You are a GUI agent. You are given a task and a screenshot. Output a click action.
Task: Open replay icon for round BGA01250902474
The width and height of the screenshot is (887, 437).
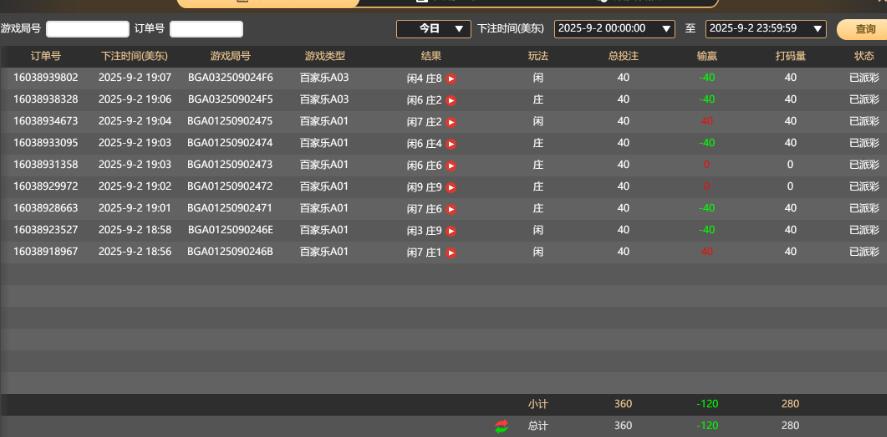pos(451,144)
